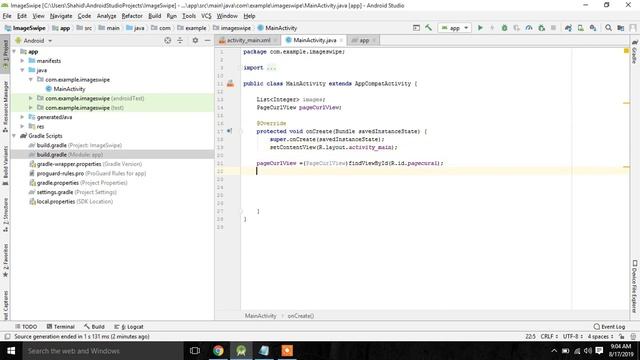The height and width of the screenshot is (360, 640).
Task: Click in Search the web and Windows box
Action: [102, 351]
